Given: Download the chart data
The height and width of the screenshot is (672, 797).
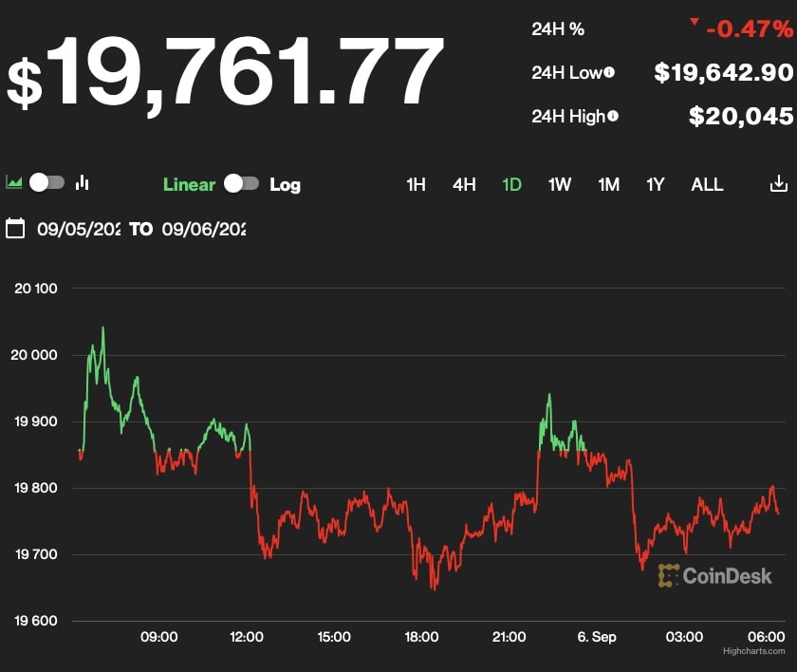Looking at the screenshot, I should click(x=779, y=183).
